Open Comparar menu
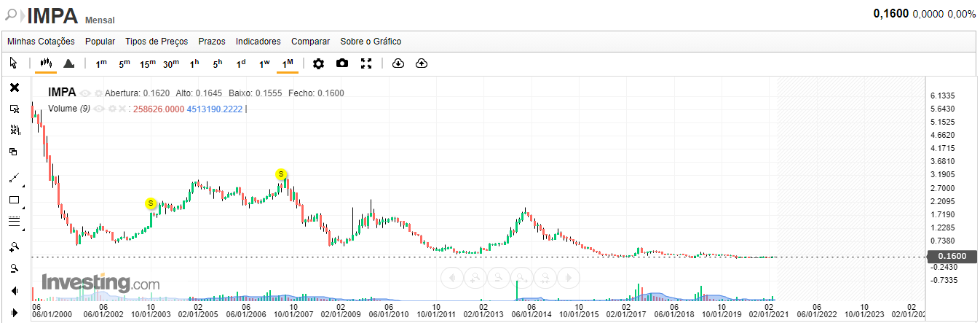 310,42
